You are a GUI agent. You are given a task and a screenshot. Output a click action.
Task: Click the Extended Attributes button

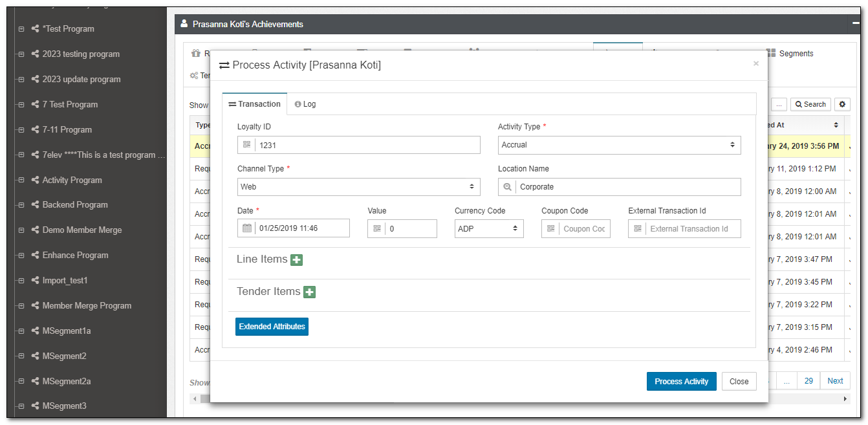coord(272,327)
